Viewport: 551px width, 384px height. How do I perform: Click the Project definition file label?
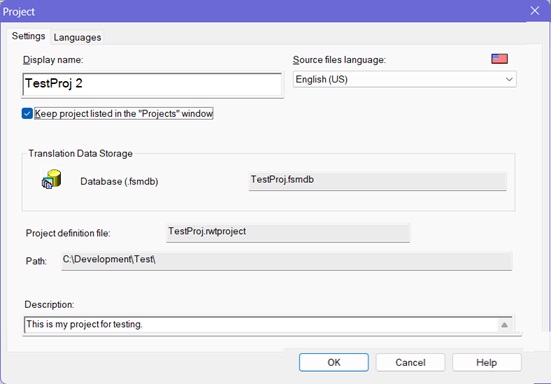[x=68, y=233]
